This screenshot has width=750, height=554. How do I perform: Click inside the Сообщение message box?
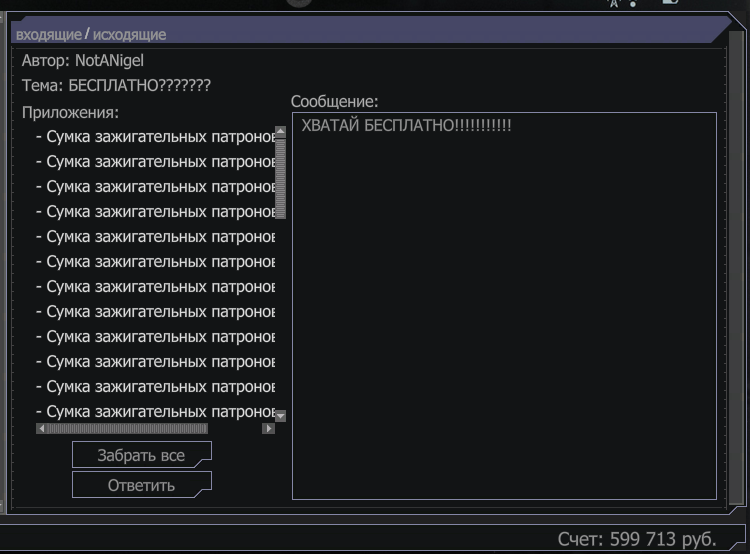point(504,306)
